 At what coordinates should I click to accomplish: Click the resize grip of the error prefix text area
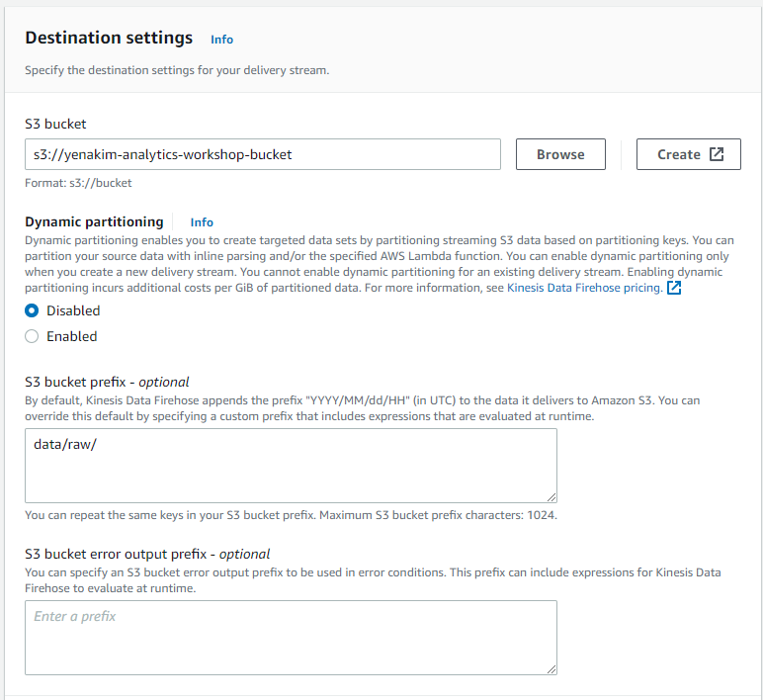tap(551, 668)
